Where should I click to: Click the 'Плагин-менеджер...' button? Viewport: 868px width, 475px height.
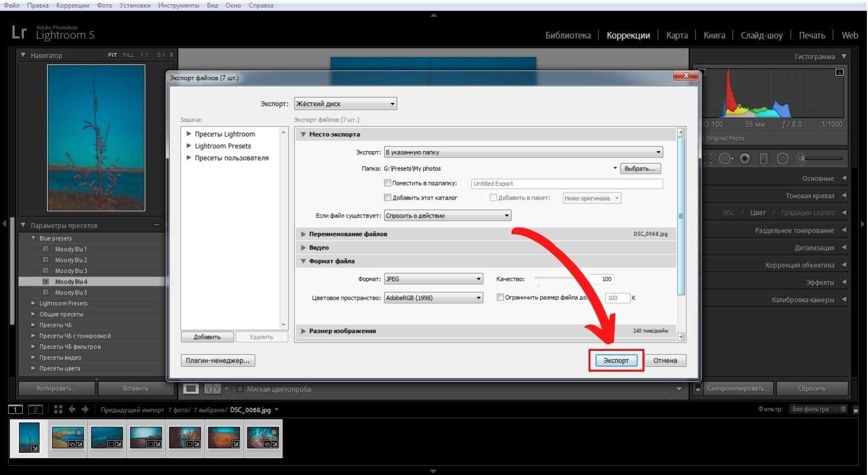point(218,361)
